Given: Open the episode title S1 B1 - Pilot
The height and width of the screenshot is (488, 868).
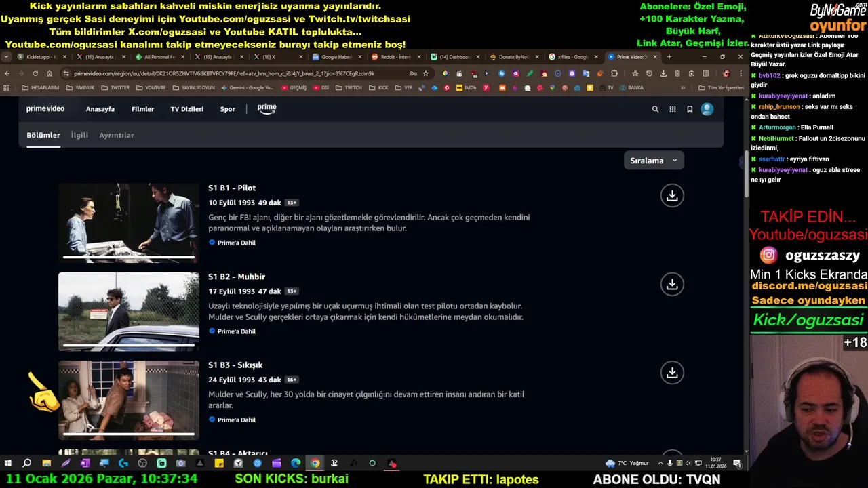Looking at the screenshot, I should click(232, 188).
